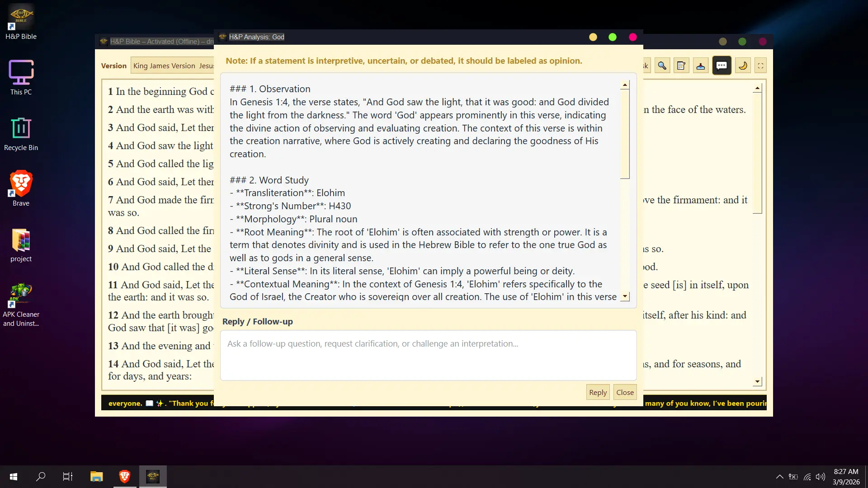This screenshot has height=488, width=868.
Task: Select verse 8 And God called the firmament
Action: tap(161, 231)
